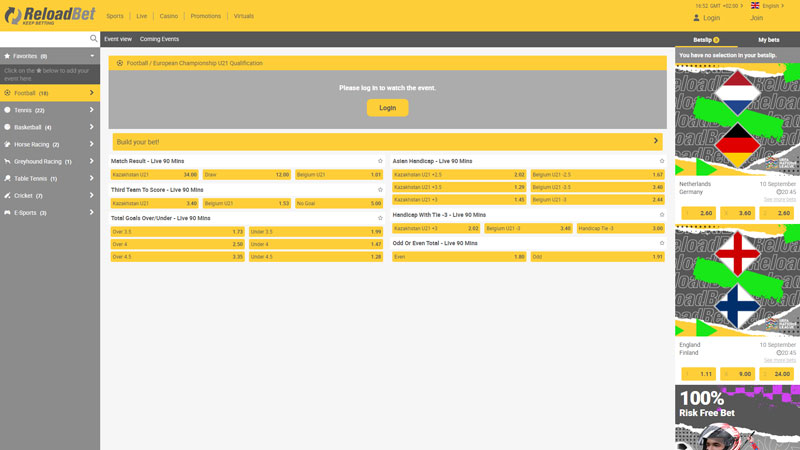
Task: Collapse the Favorites dropdown arrow
Action: [x=92, y=56]
